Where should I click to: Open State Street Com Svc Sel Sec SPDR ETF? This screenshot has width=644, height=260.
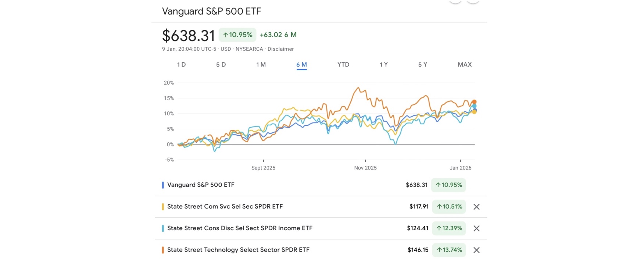pos(225,207)
